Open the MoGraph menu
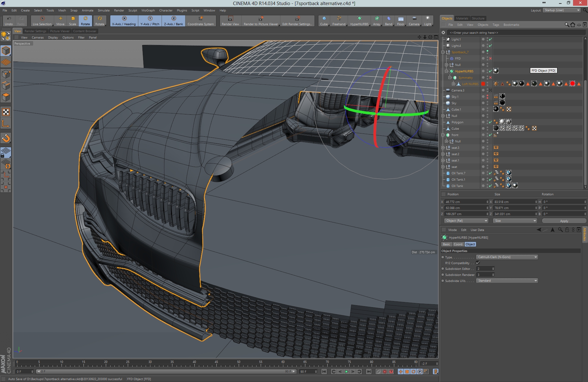 pyautogui.click(x=148, y=10)
